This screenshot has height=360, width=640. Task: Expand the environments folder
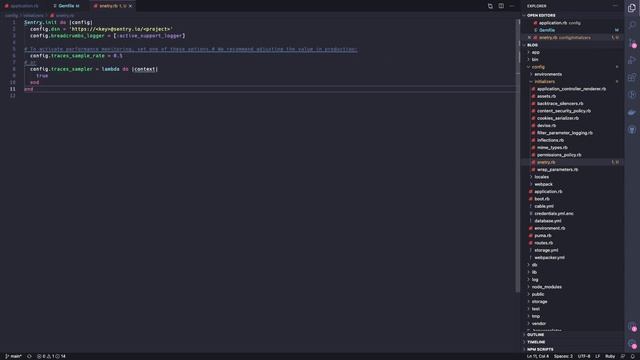click(548, 74)
